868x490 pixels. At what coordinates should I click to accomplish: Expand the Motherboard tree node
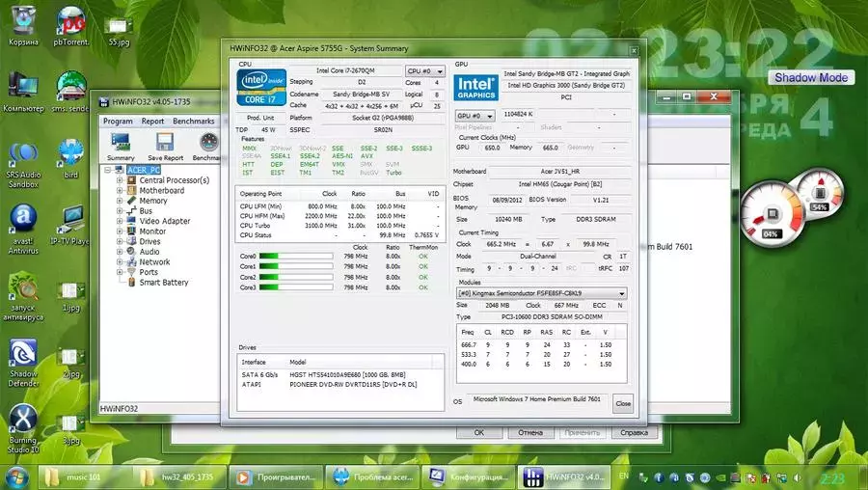(x=120, y=190)
